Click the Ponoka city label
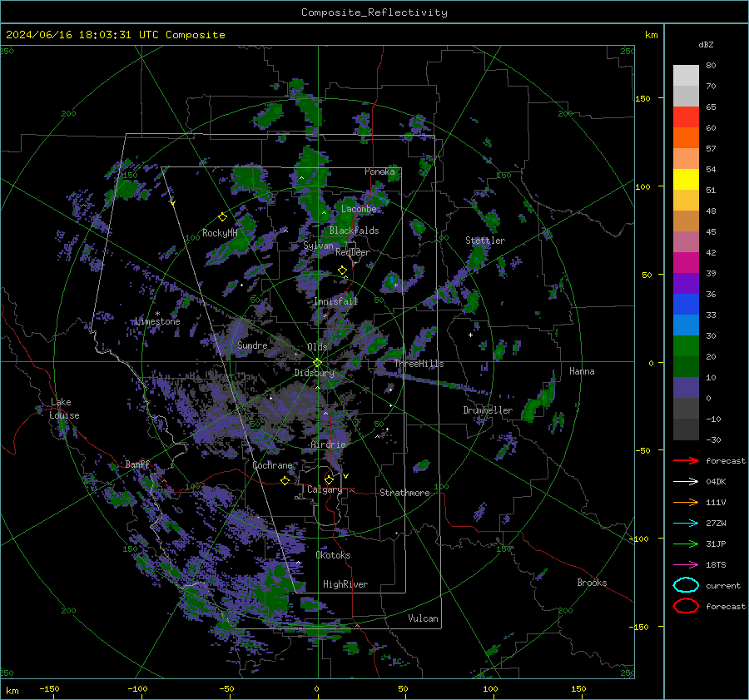This screenshot has width=749, height=700. coord(379,171)
